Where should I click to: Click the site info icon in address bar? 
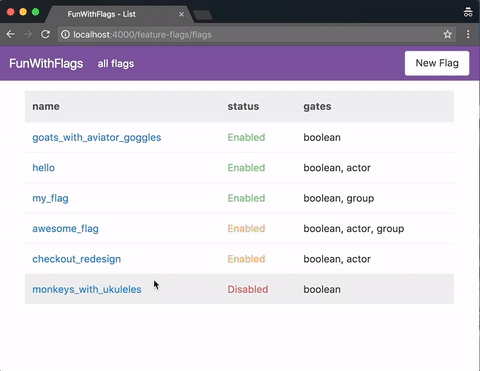pyautogui.click(x=65, y=35)
